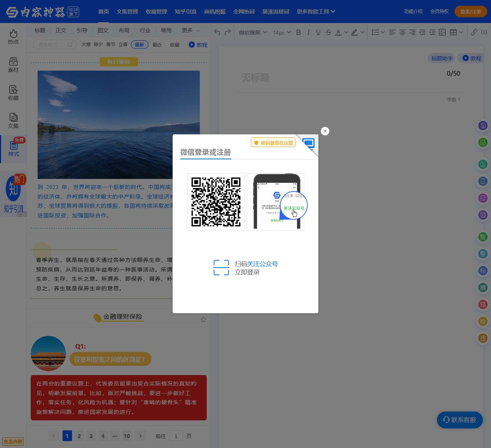Screen dimensions: 491x448
Task: Open 收藏管理 in top navigation
Action: point(157,12)
